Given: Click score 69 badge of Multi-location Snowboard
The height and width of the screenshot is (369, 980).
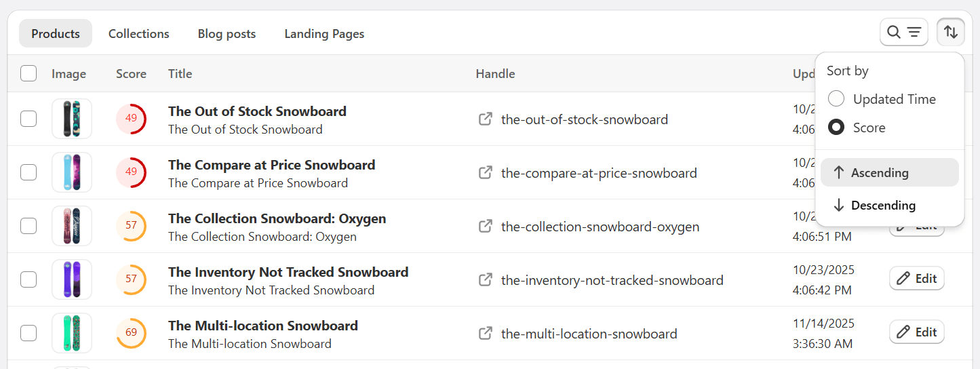Looking at the screenshot, I should pyautogui.click(x=131, y=333).
